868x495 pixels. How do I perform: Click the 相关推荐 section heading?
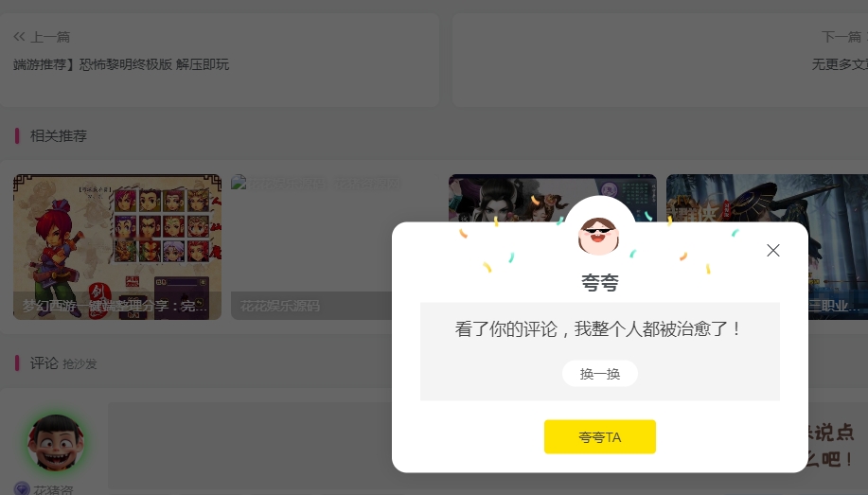(58, 135)
